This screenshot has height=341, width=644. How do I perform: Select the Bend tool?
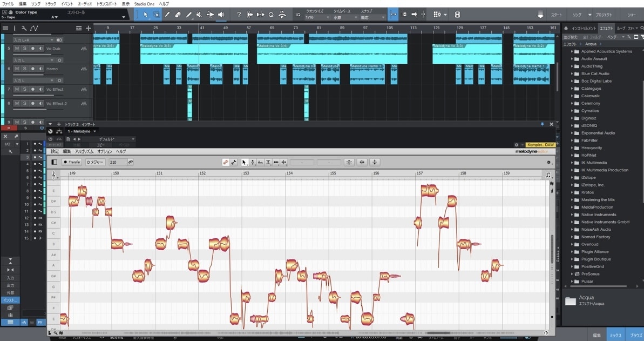click(210, 15)
